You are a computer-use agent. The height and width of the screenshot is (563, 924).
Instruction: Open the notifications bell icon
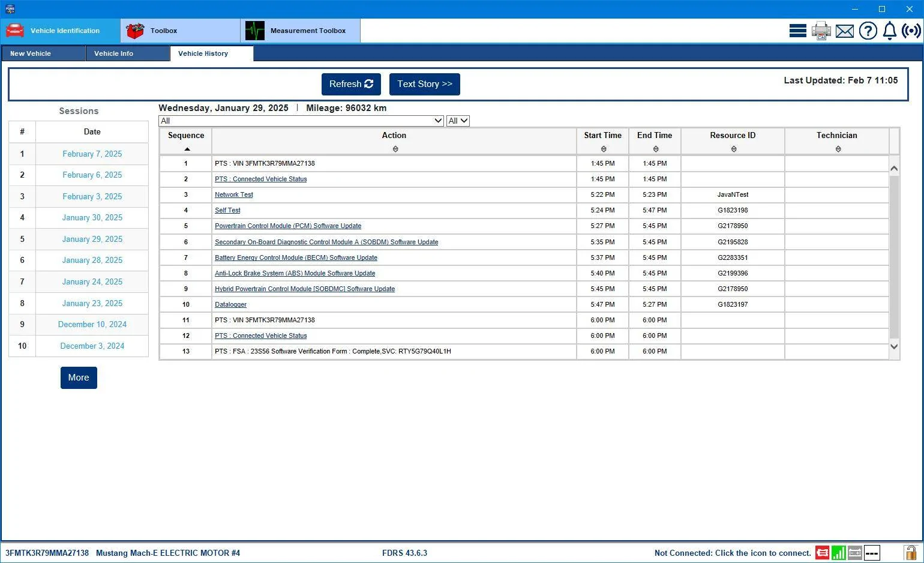tap(890, 31)
